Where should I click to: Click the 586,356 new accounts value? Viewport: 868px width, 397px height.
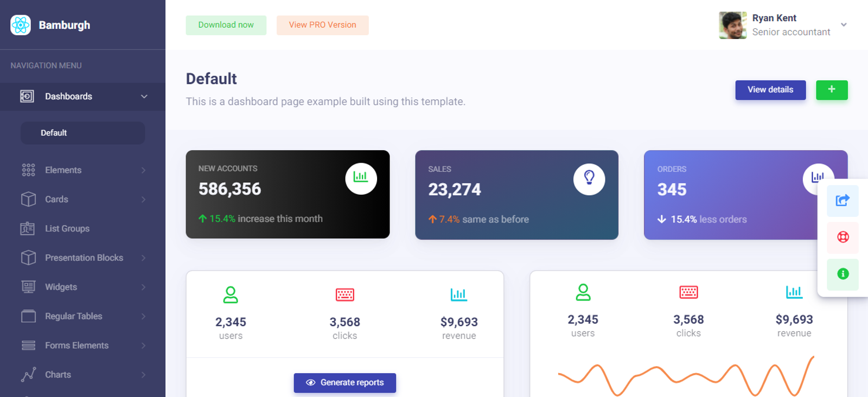click(x=229, y=189)
